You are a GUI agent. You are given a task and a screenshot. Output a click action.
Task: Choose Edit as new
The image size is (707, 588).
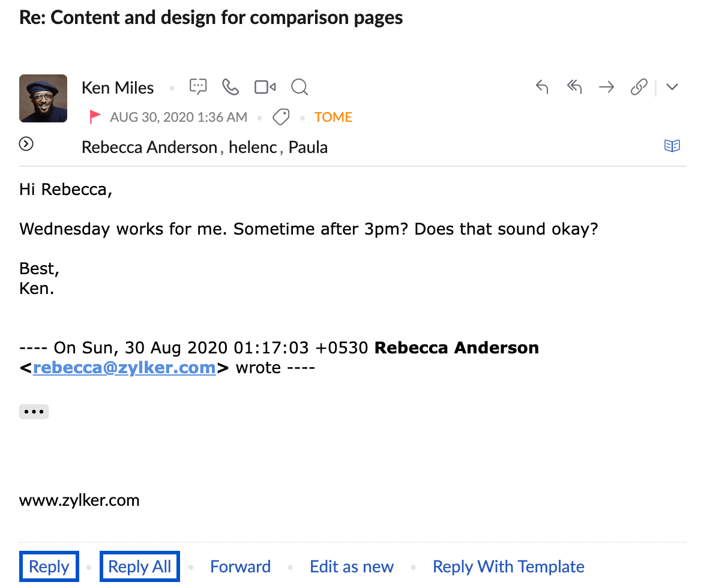(x=352, y=566)
